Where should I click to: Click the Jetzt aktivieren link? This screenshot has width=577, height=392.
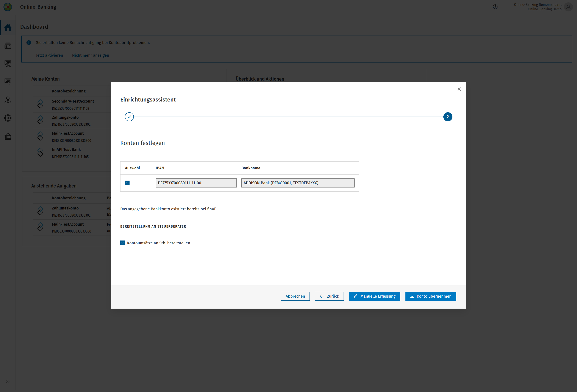49,55
